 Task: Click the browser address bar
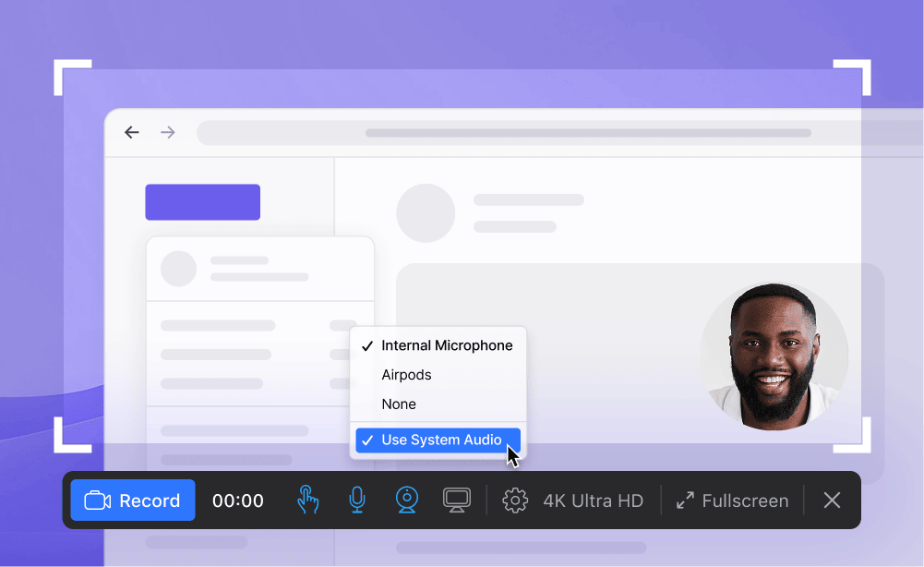(x=554, y=133)
